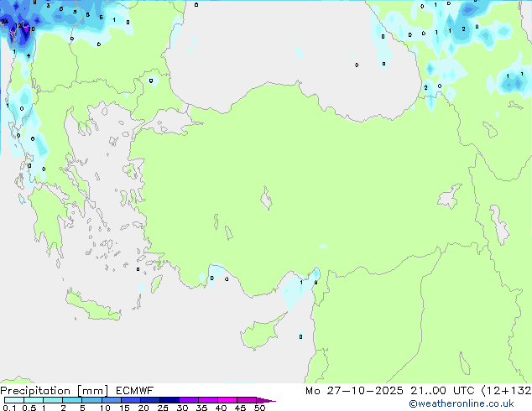Image resolution: width=532 pixels, height=411 pixels.
Task: Click the '45' legend scale number
Action: click(x=240, y=408)
